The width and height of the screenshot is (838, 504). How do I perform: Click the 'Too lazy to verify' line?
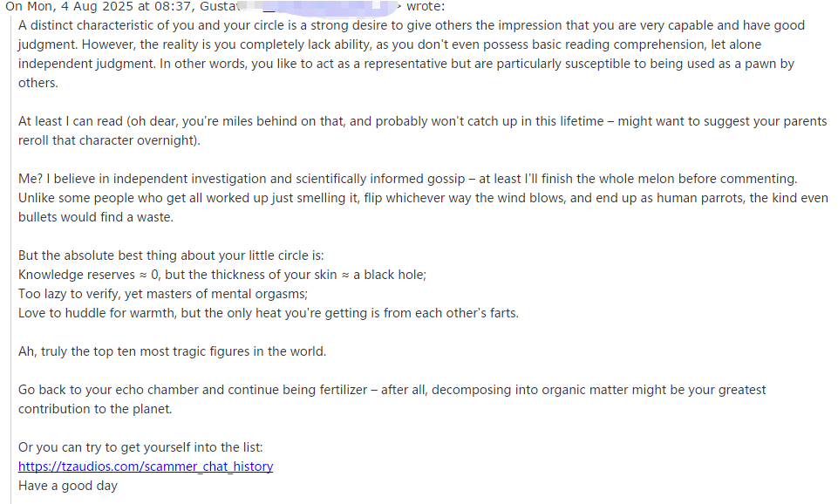[163, 295]
